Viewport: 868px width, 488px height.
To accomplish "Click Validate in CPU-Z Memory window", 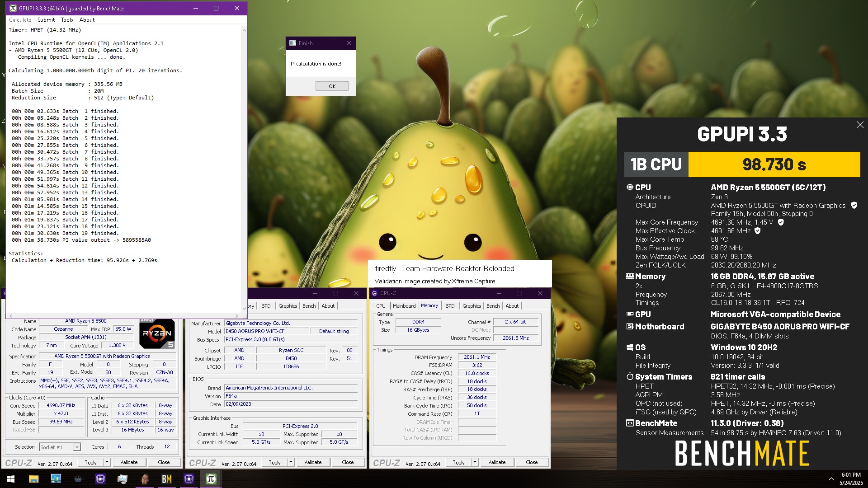I will click(497, 462).
